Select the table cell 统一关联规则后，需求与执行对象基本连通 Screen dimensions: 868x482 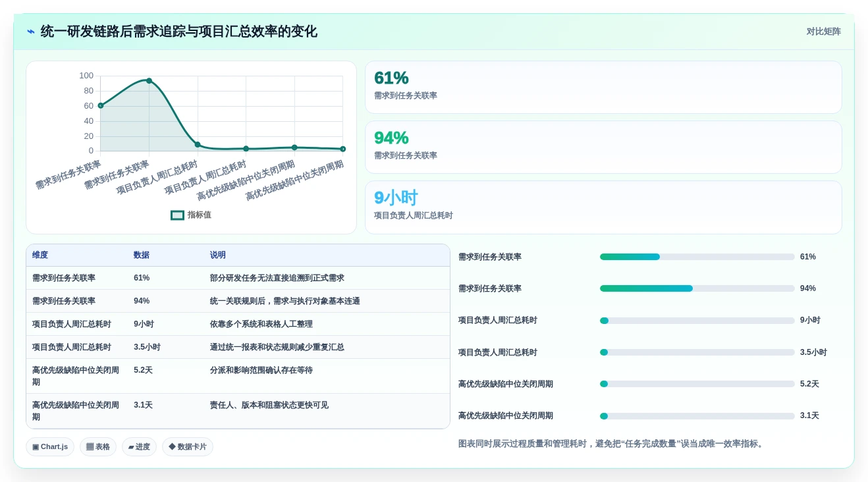click(x=285, y=301)
